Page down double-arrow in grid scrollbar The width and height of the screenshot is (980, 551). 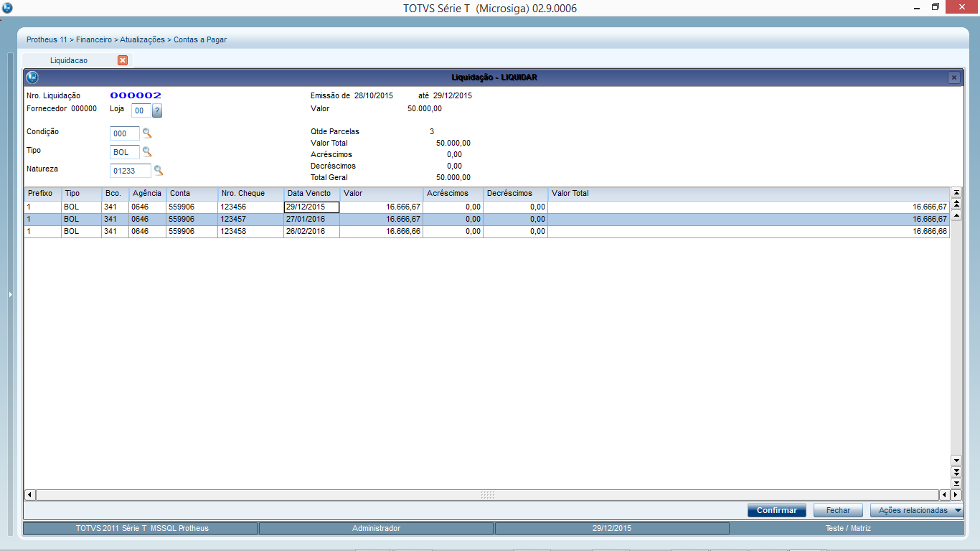tap(956, 471)
